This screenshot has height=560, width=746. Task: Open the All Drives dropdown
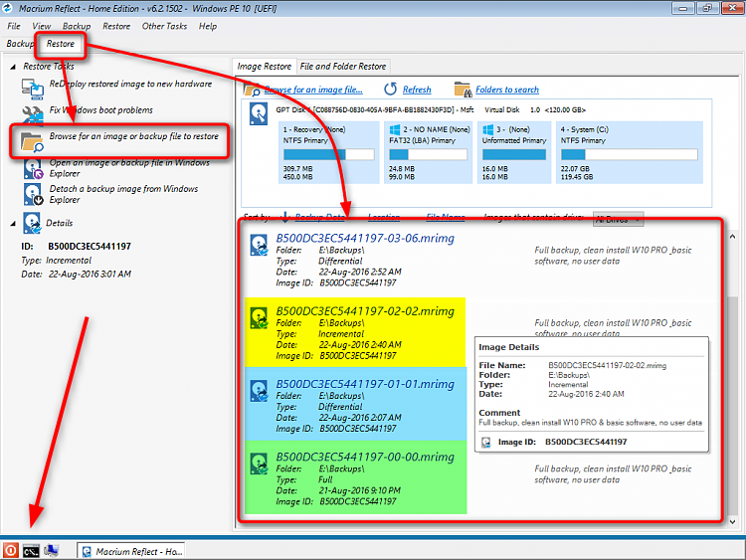[x=618, y=220]
